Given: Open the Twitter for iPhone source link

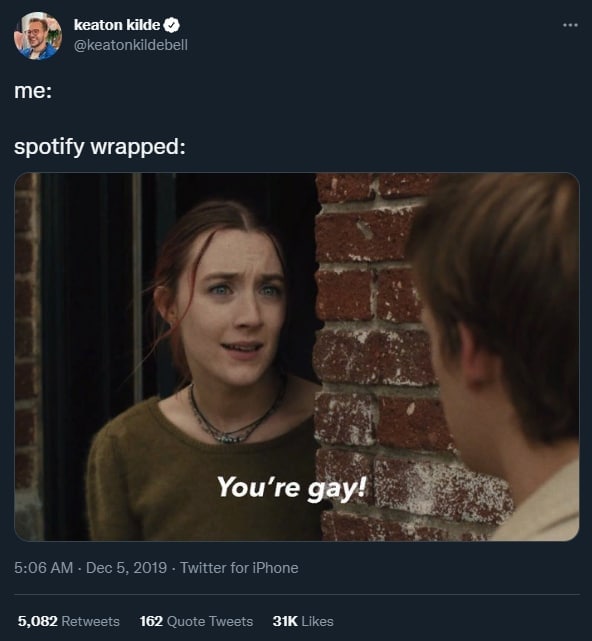Looking at the screenshot, I should point(239,568).
